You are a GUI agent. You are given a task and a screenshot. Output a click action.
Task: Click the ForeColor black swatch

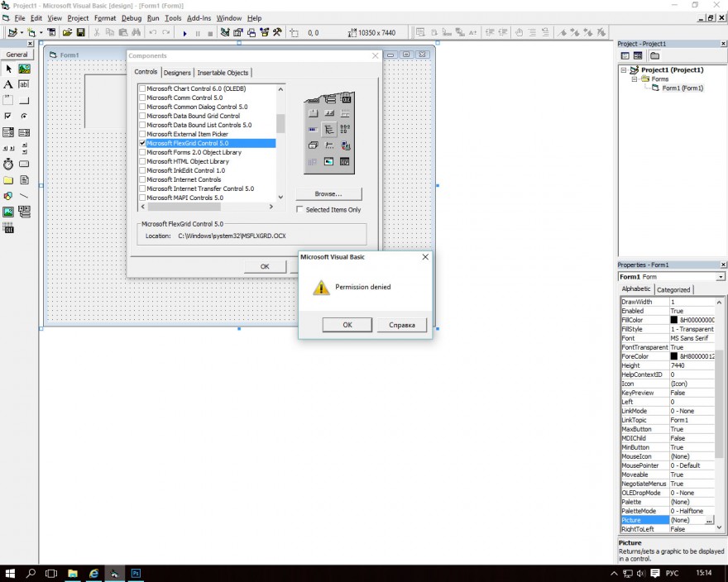coord(674,356)
